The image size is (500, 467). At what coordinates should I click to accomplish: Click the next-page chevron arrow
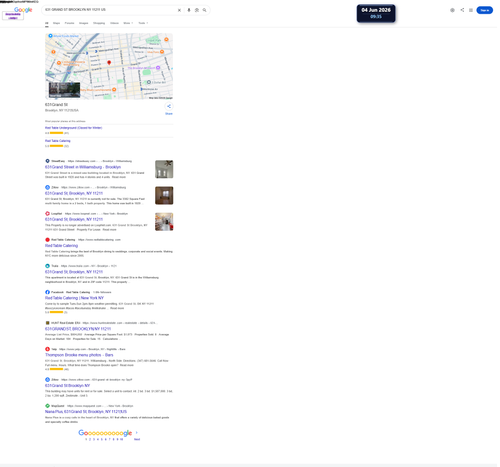137,433
